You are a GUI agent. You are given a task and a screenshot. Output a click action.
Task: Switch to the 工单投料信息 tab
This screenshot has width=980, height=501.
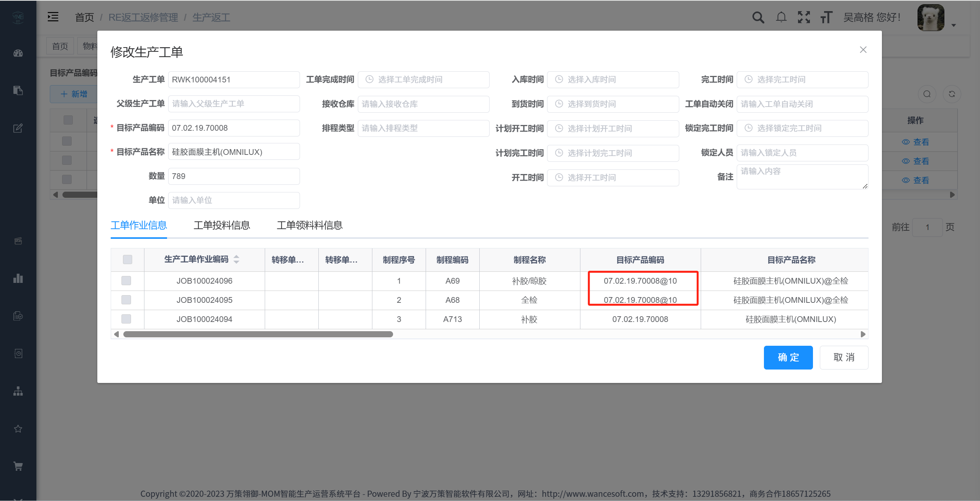222,225
